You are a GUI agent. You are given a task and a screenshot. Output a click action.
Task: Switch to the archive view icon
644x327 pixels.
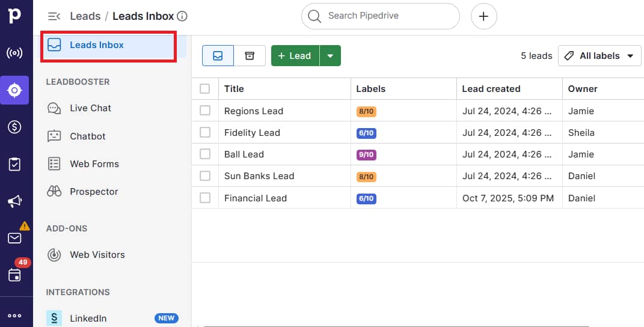click(250, 56)
